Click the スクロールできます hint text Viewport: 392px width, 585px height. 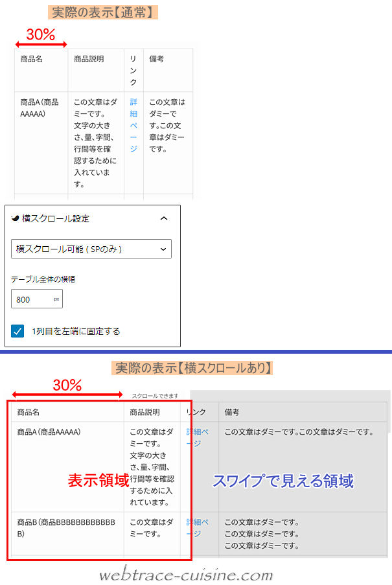pos(155,396)
